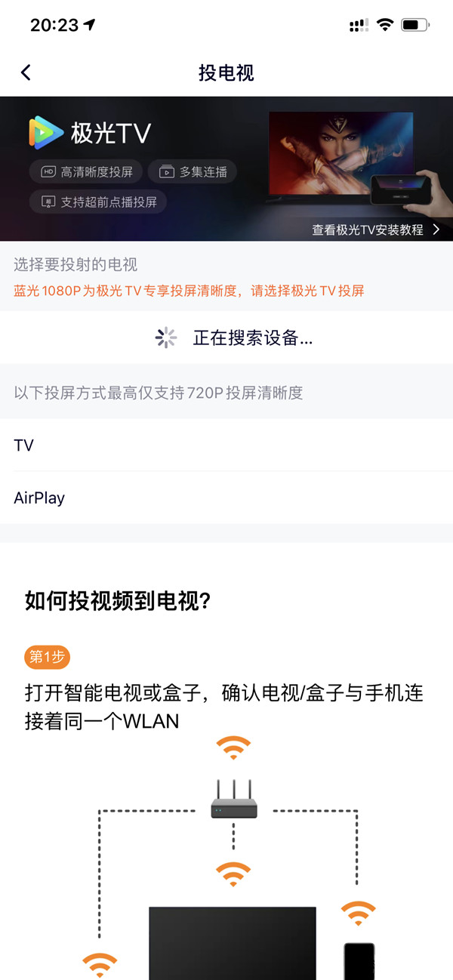Tap the 如何投视频到电视 heading

pyautogui.click(x=118, y=602)
